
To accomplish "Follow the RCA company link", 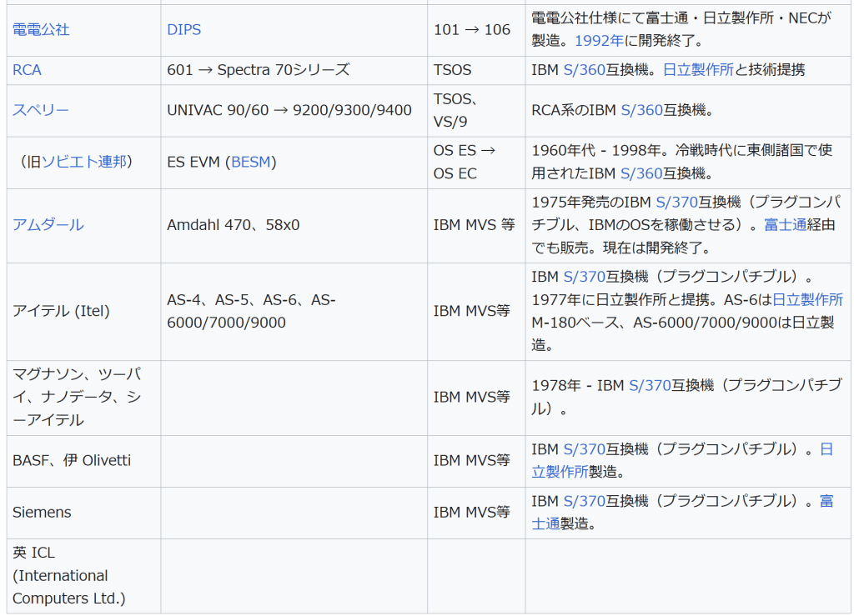I will click(x=27, y=70).
